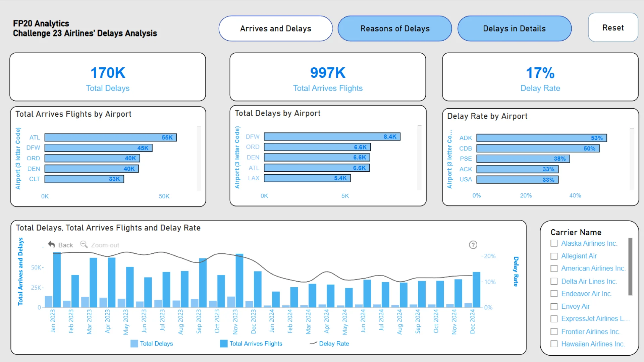Select the ATL bar showing 55K arrivals

coord(111,137)
